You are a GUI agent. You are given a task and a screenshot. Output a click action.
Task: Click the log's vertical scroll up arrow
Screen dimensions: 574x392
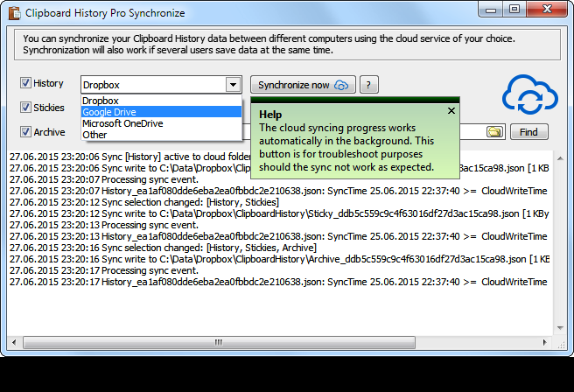click(x=560, y=158)
